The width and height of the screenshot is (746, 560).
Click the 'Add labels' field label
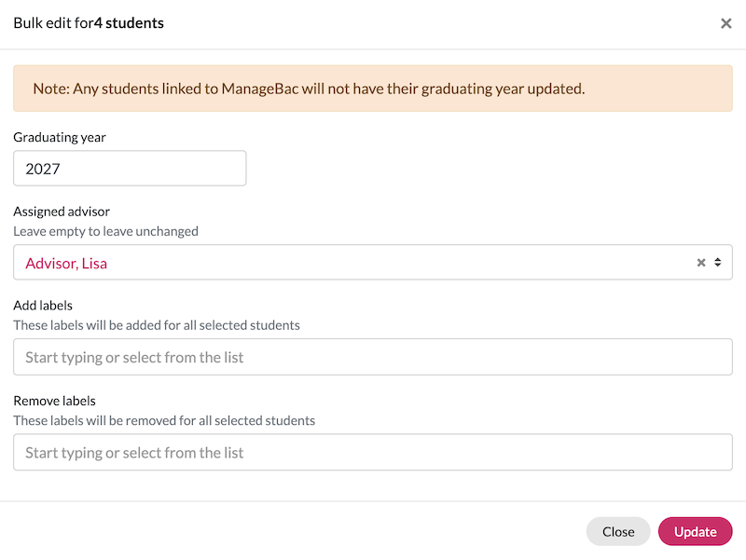(x=43, y=306)
